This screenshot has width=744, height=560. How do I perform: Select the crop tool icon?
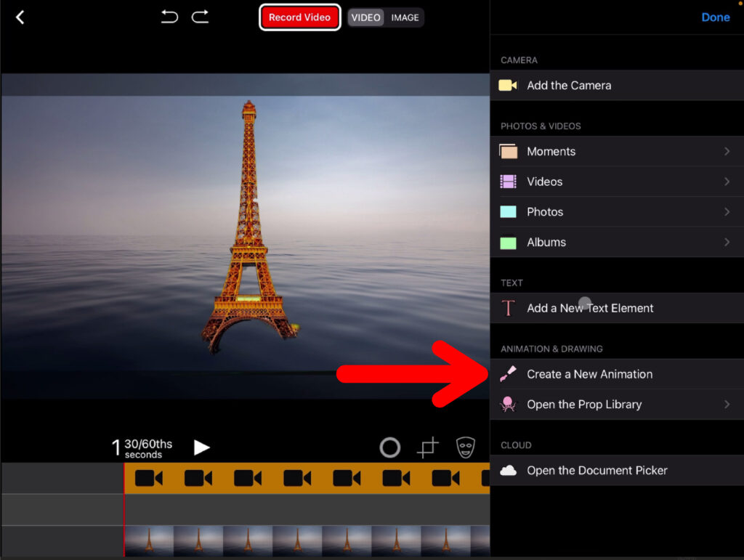point(428,448)
